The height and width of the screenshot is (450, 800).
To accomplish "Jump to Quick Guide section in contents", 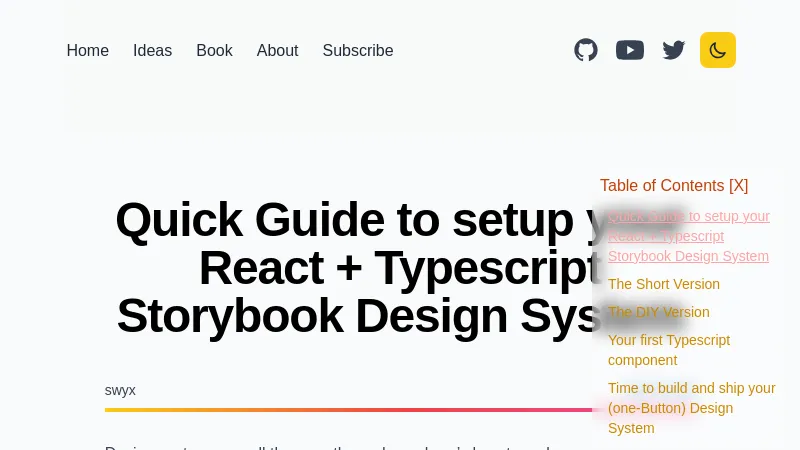I will [x=688, y=236].
